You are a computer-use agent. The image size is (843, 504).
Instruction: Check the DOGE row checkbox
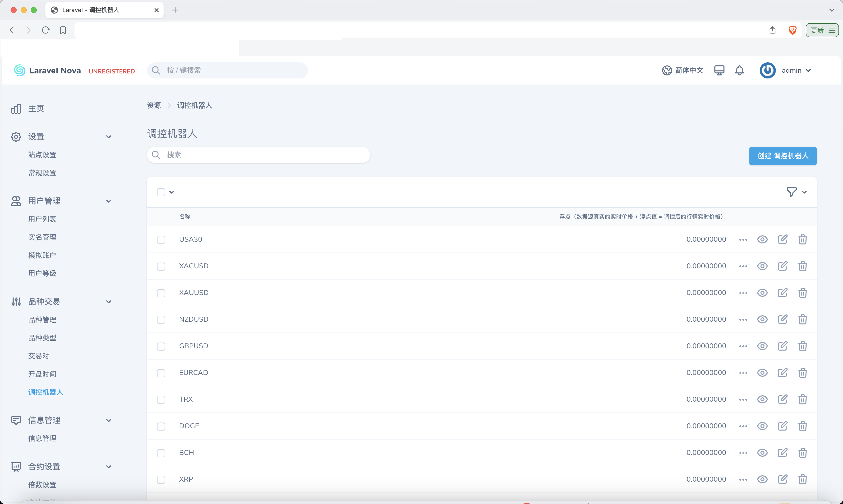point(161,426)
